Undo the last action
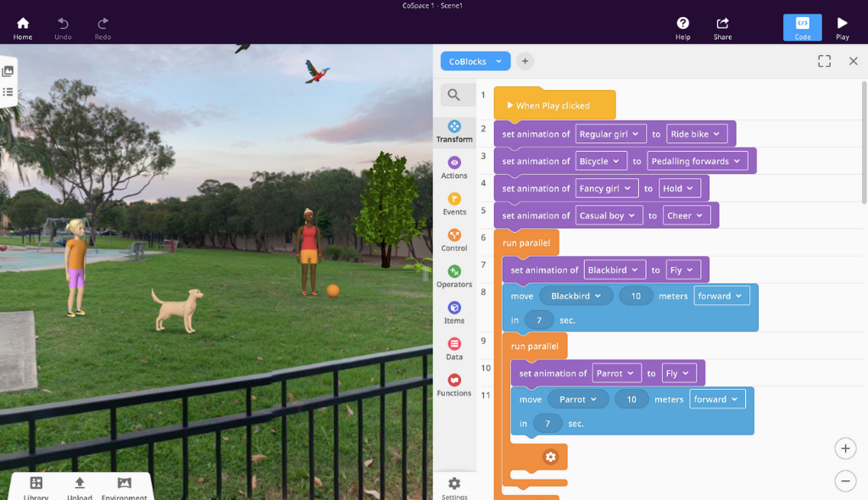Viewport: 868px width, 500px height. coord(63,28)
